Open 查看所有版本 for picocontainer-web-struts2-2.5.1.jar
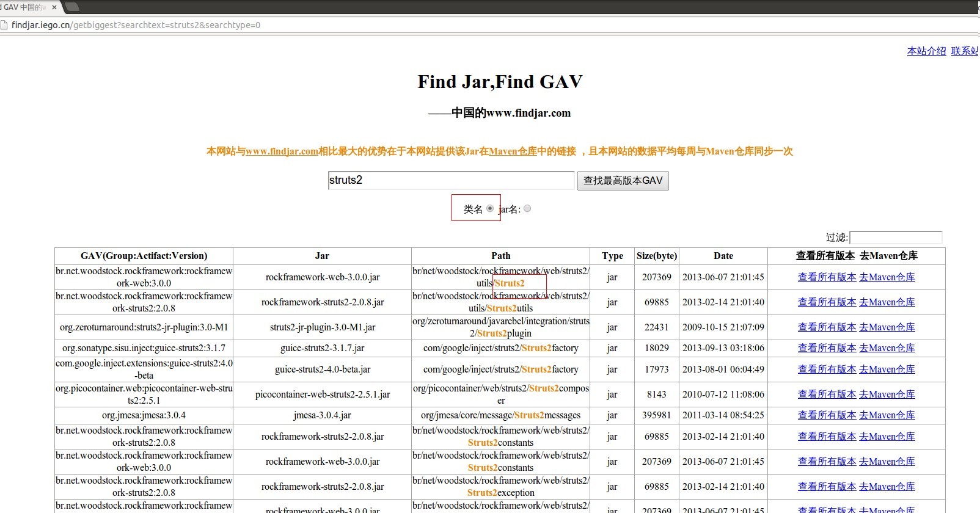Screen dimensions: 980x513 827,395
